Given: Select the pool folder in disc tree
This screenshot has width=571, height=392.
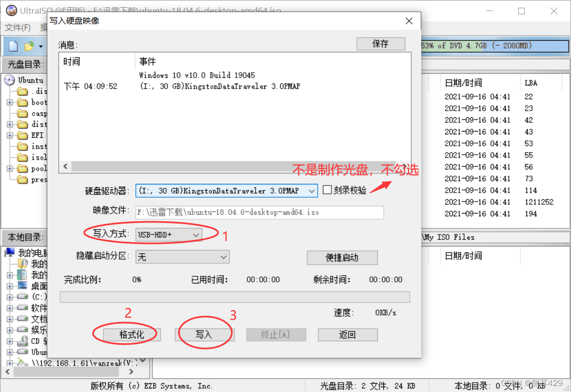Looking at the screenshot, I should [x=23, y=168].
